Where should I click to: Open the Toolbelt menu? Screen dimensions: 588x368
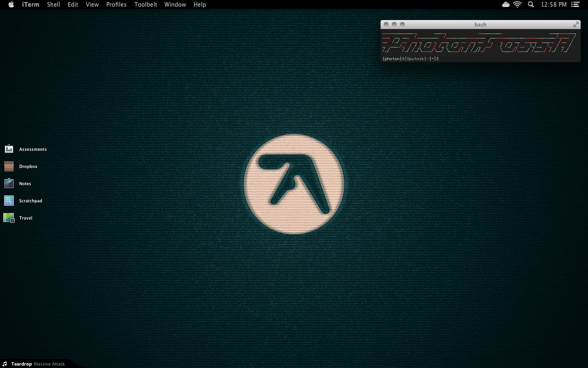point(146,4)
